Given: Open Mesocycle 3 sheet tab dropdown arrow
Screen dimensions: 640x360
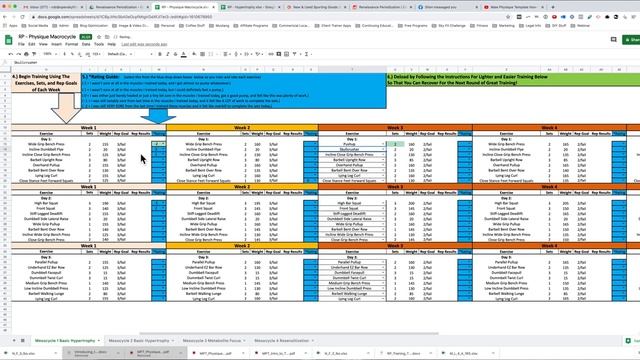Looking at the screenshot, I should 244,341.
